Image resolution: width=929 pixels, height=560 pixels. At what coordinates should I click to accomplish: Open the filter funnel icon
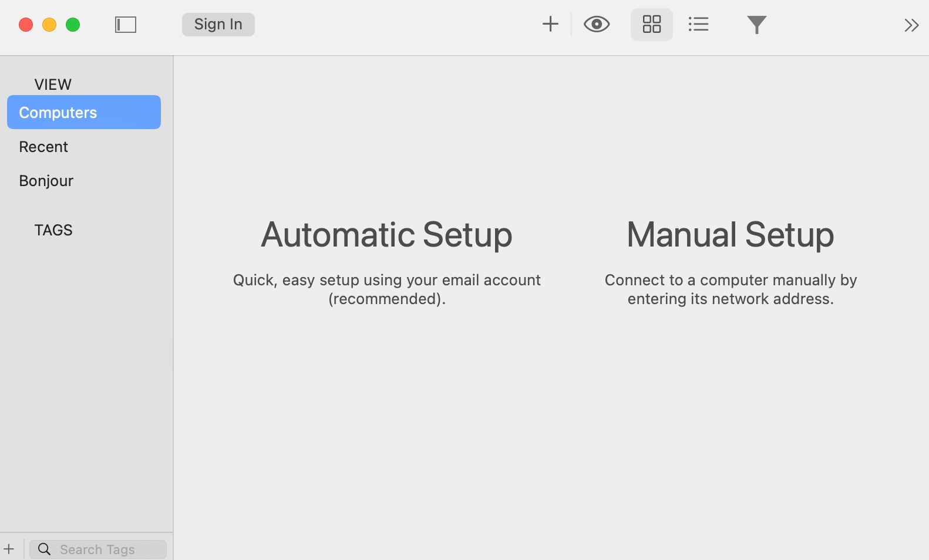click(757, 25)
